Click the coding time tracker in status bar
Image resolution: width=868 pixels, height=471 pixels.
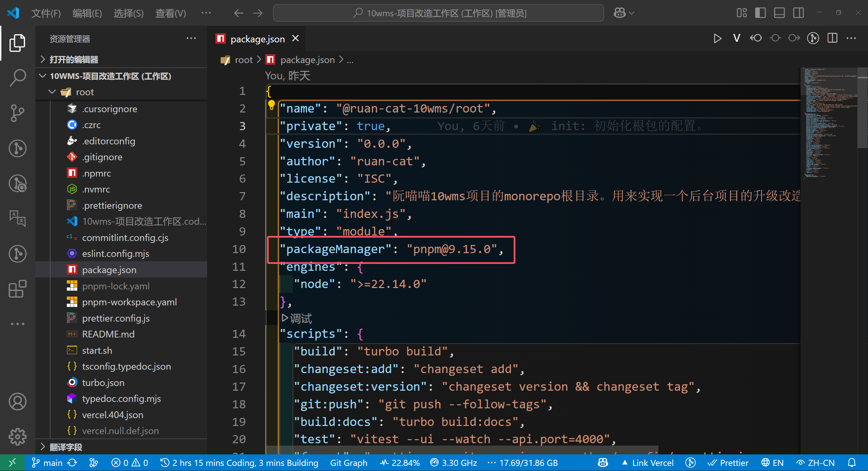click(239, 463)
